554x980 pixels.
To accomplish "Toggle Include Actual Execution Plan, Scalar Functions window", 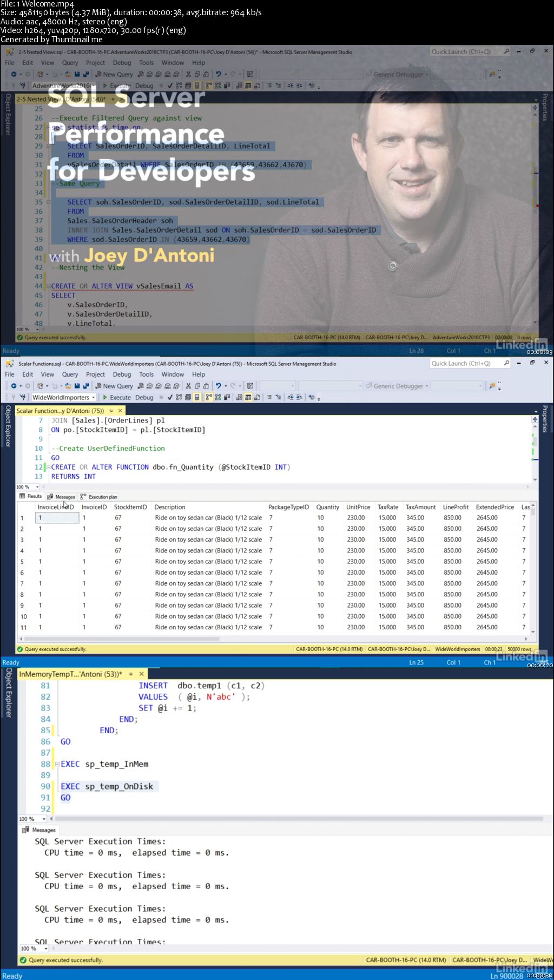I will point(209,397).
